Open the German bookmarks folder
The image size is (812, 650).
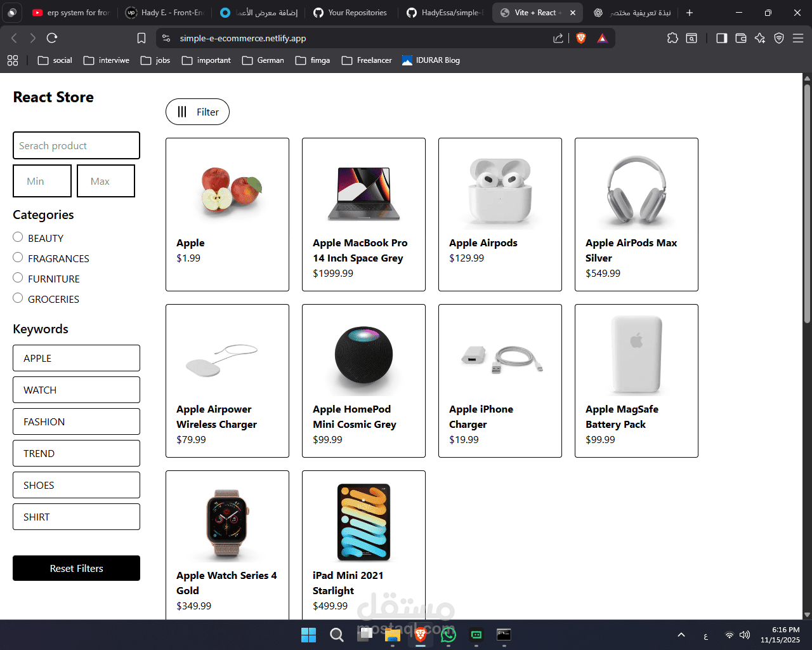tap(263, 60)
